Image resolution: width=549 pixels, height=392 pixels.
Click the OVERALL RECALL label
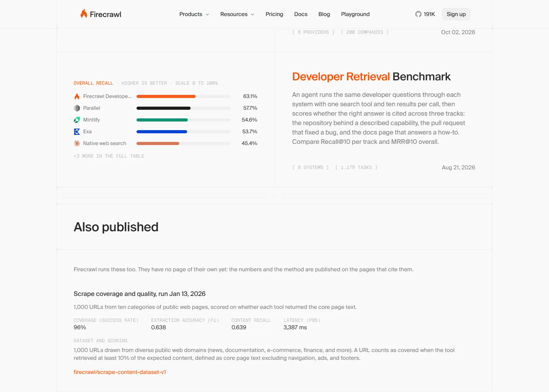coord(93,83)
